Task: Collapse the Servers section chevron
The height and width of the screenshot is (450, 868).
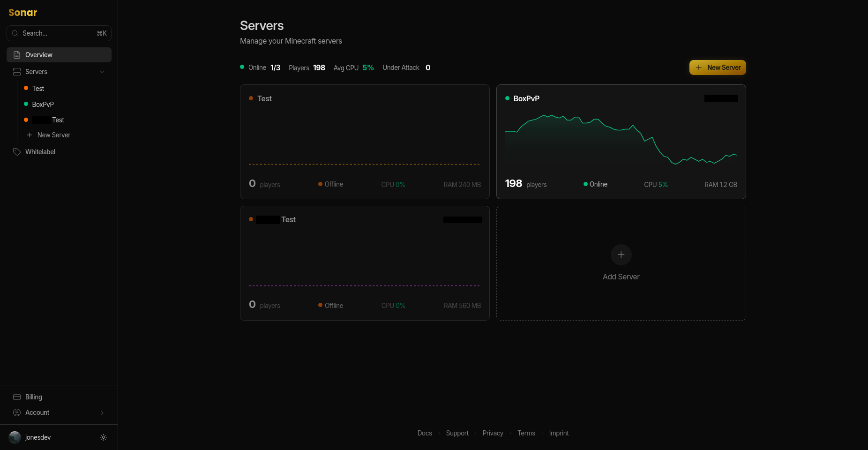Action: point(102,72)
